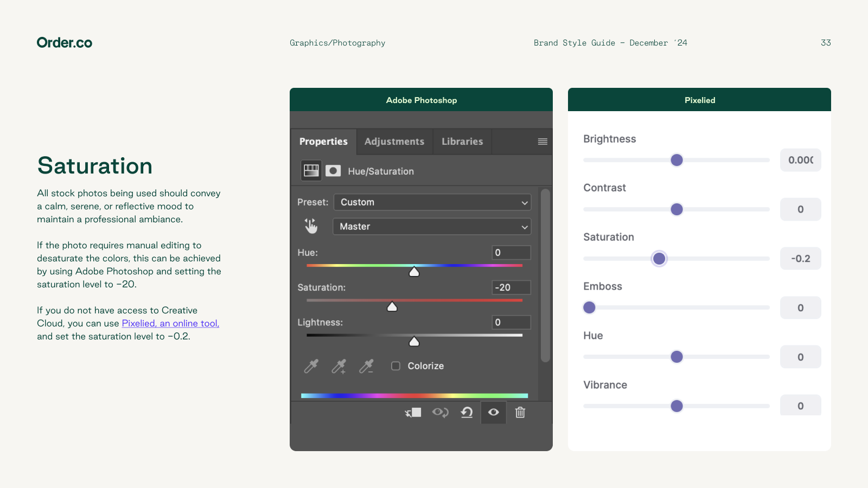Viewport: 868px width, 488px height.
Task: Click the Vibrance slider knob
Action: point(676,406)
